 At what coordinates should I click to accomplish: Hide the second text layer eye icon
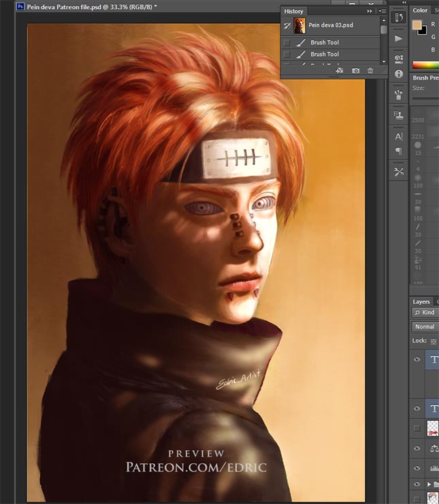coord(417,409)
